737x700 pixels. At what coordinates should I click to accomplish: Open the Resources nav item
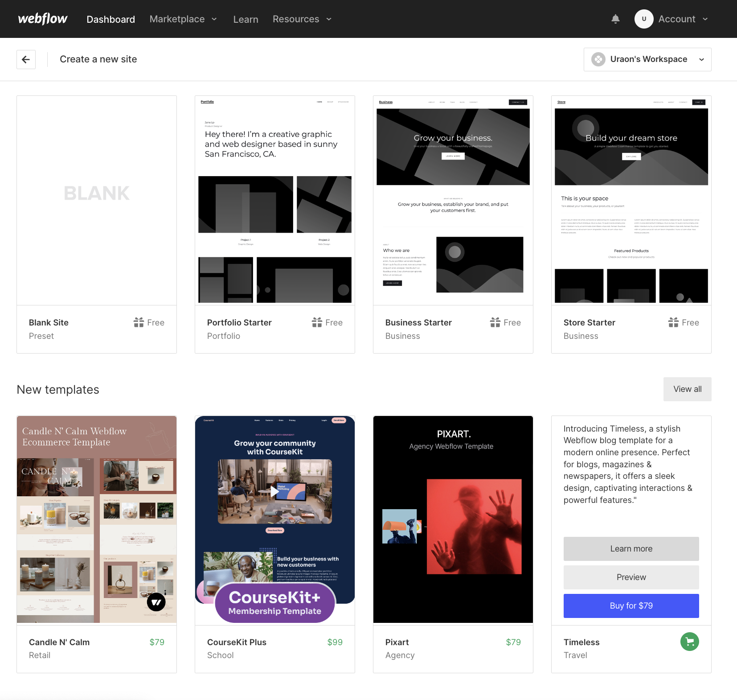(x=296, y=19)
